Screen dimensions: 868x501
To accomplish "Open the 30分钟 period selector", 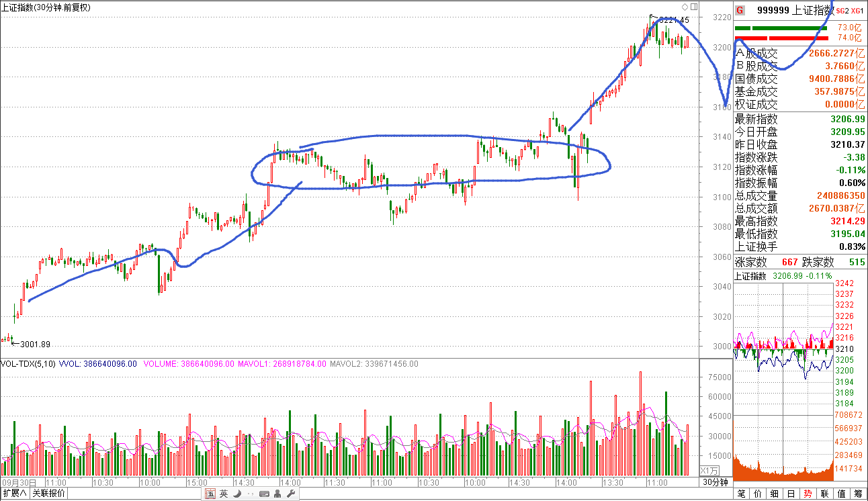I will (x=715, y=482).
